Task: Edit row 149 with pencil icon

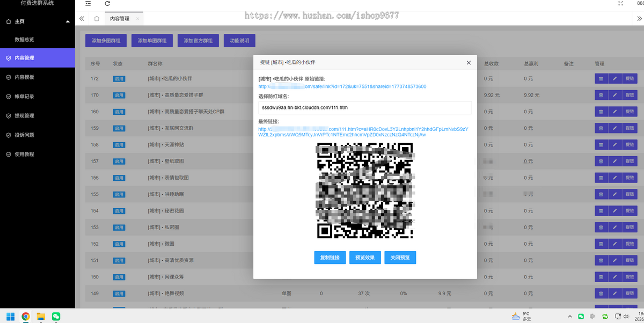Action: click(x=615, y=293)
